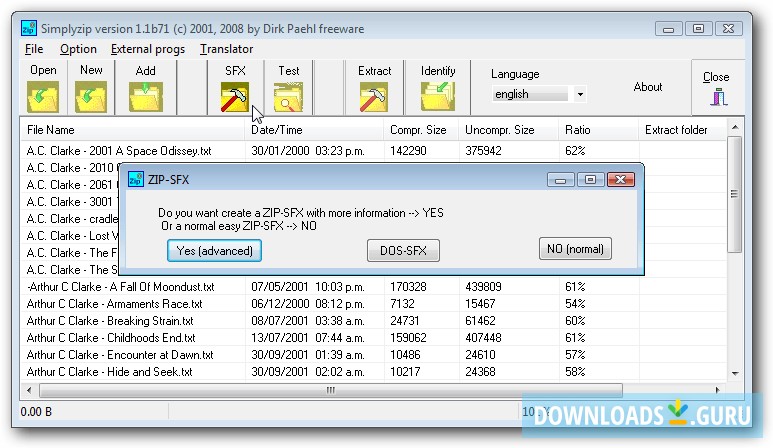Image resolution: width=773 pixels, height=448 pixels.
Task: Open the File menu
Action: click(34, 49)
